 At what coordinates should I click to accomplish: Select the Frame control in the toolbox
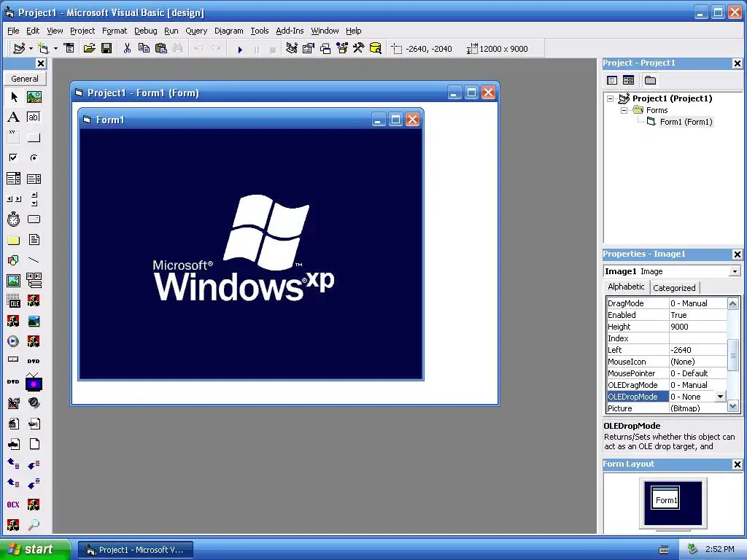point(13,137)
